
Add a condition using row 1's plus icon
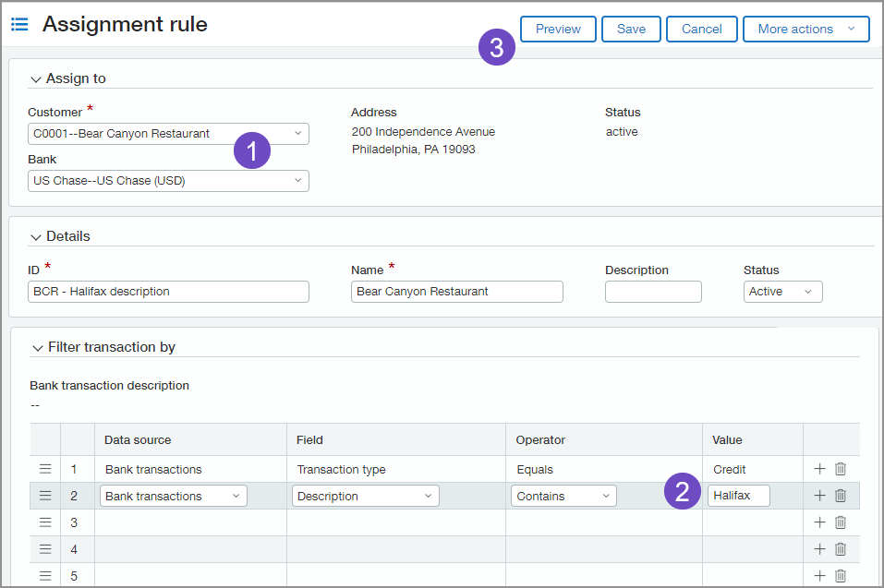pos(819,469)
